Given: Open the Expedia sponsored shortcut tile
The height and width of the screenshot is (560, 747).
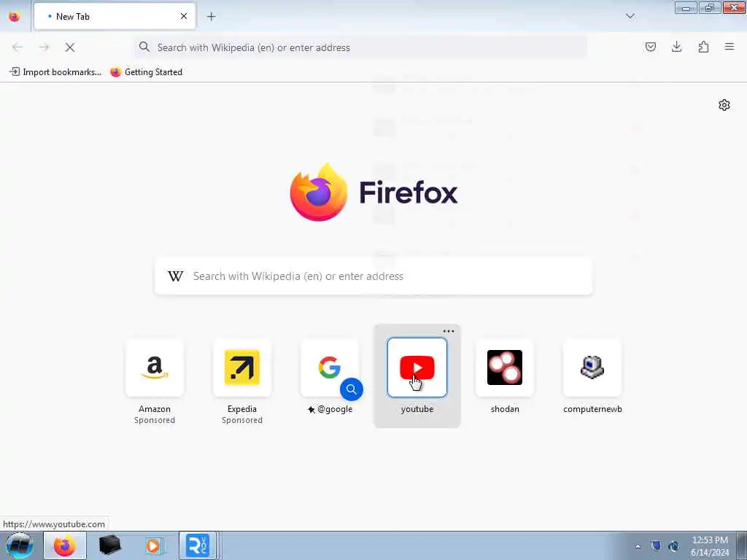Looking at the screenshot, I should coord(242,368).
